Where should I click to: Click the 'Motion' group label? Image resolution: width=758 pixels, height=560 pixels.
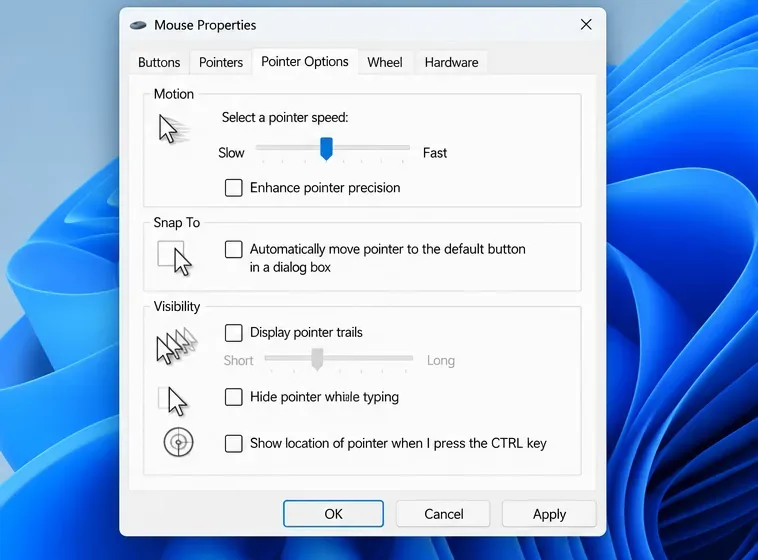click(174, 94)
